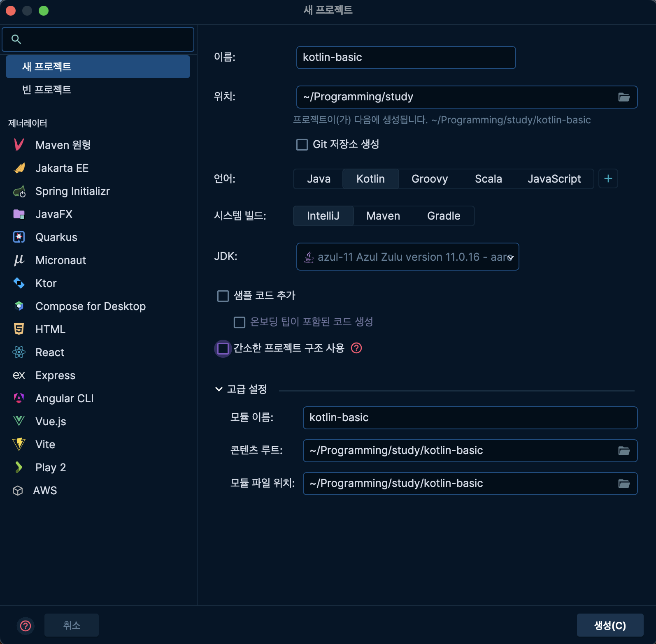Click the Express ex icon
Image resolution: width=656 pixels, height=644 pixels.
point(19,375)
